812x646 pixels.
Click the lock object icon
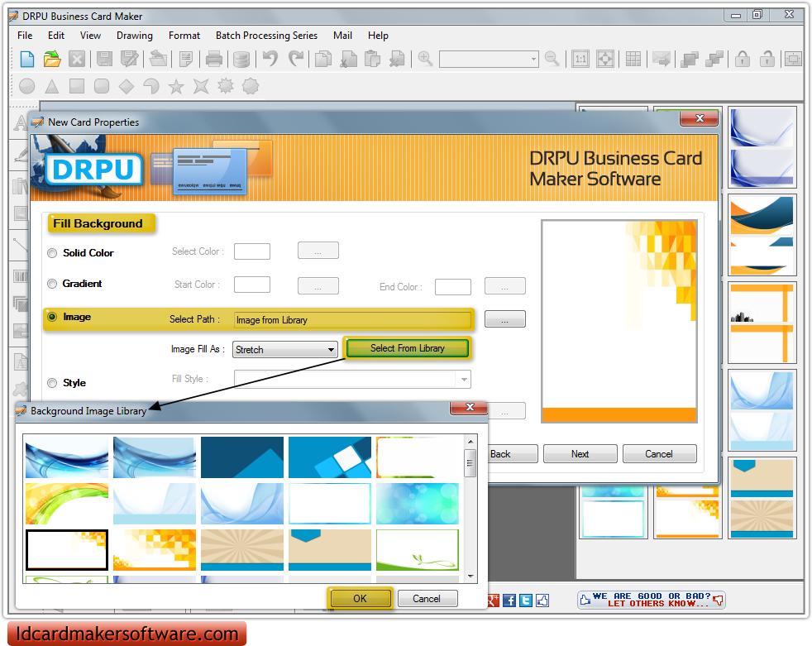(742, 59)
